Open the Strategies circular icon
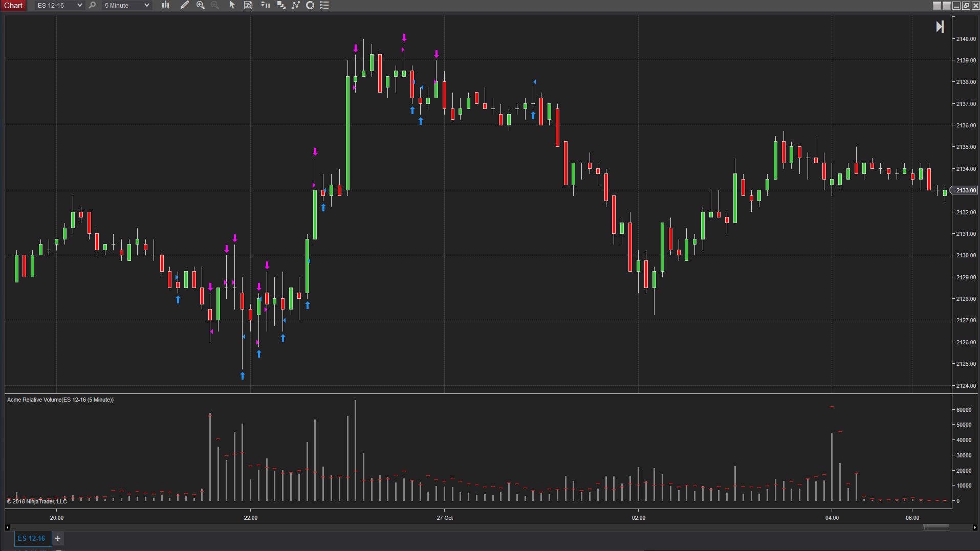 tap(310, 5)
